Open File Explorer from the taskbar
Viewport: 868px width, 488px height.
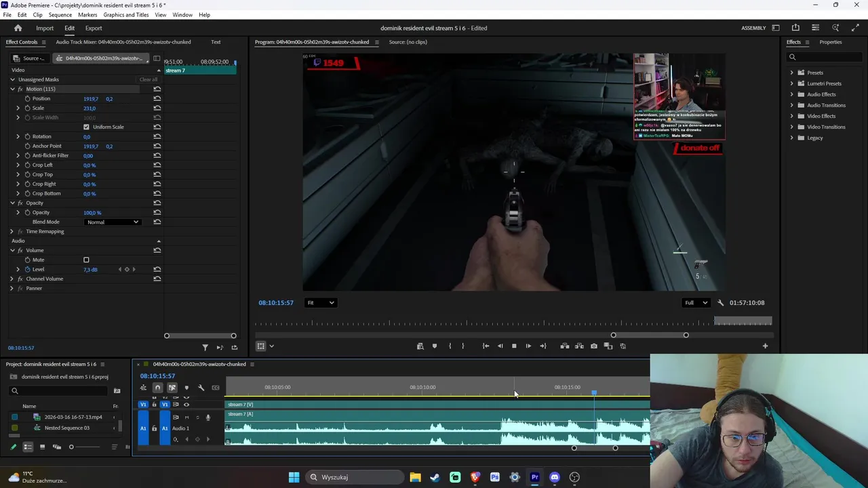(x=415, y=477)
